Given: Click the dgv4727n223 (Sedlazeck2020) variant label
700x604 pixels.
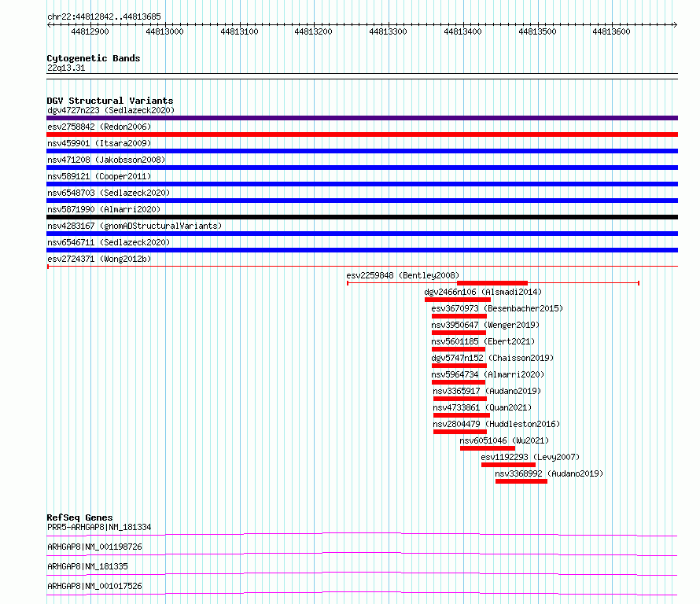Looking at the screenshot, I should point(111,110).
